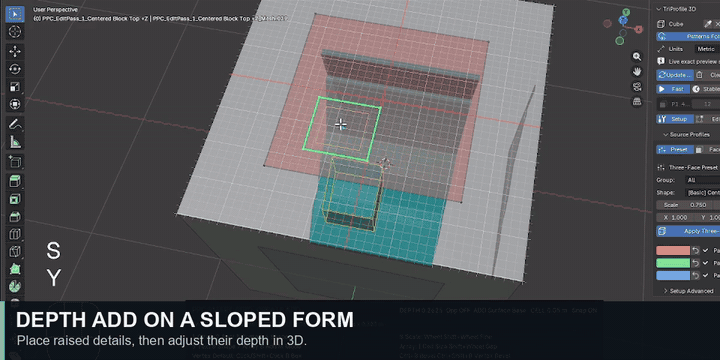Switch to the Edit tab

[707, 119]
